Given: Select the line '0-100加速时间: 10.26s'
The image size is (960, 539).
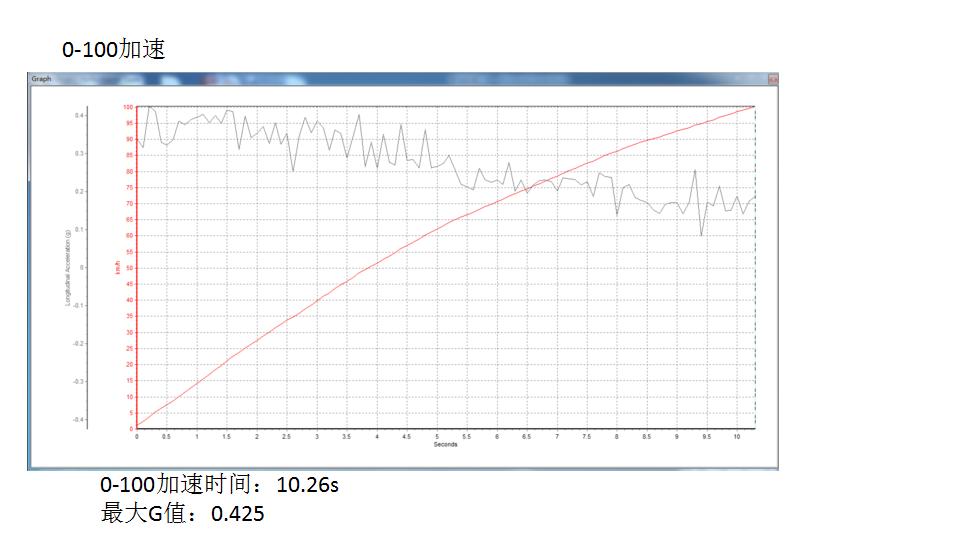Looking at the screenshot, I should click(x=219, y=484).
